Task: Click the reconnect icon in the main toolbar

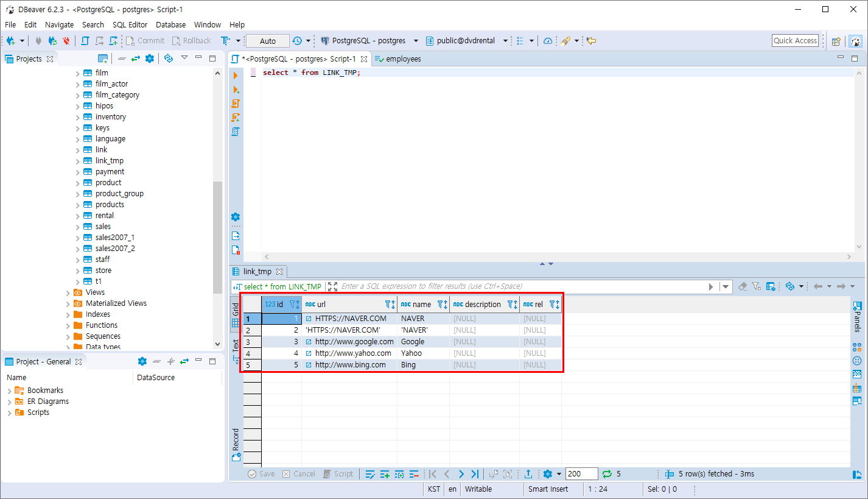Action: coord(53,41)
